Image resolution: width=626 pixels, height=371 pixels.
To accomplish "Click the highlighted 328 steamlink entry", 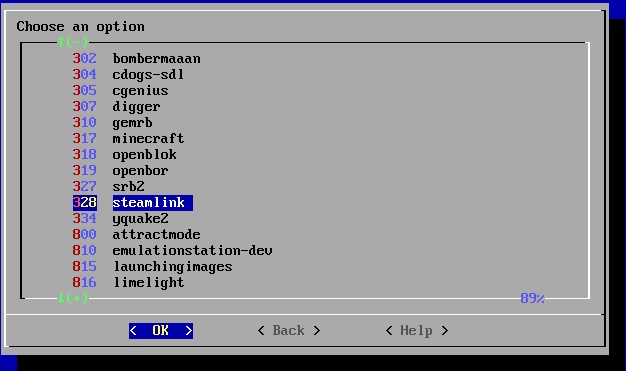I will point(133,203).
